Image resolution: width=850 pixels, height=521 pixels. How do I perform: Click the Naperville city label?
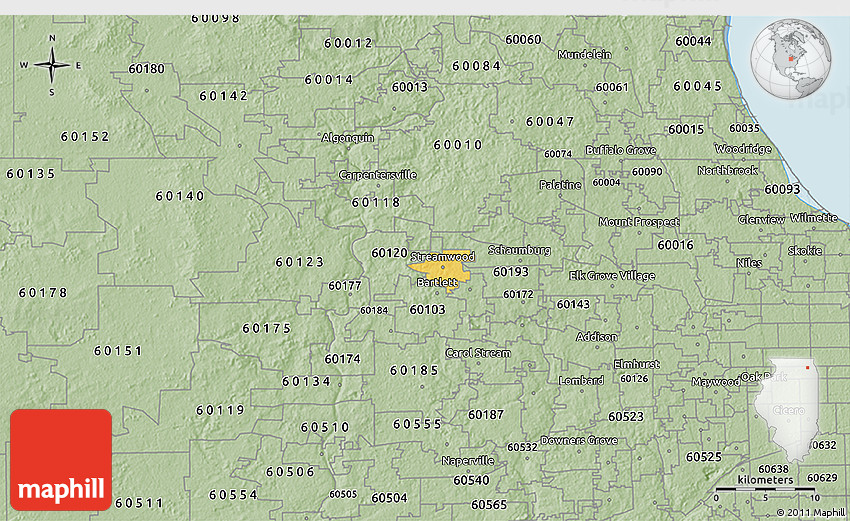pyautogui.click(x=468, y=461)
